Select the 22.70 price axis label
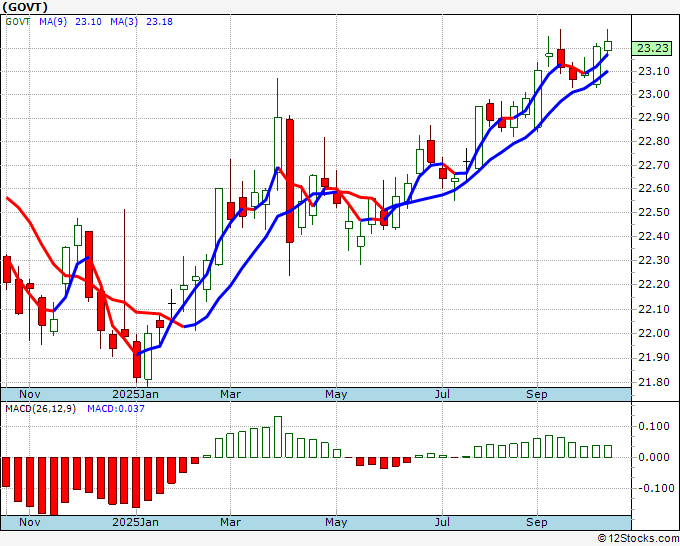The width and height of the screenshot is (680, 546). [654, 165]
